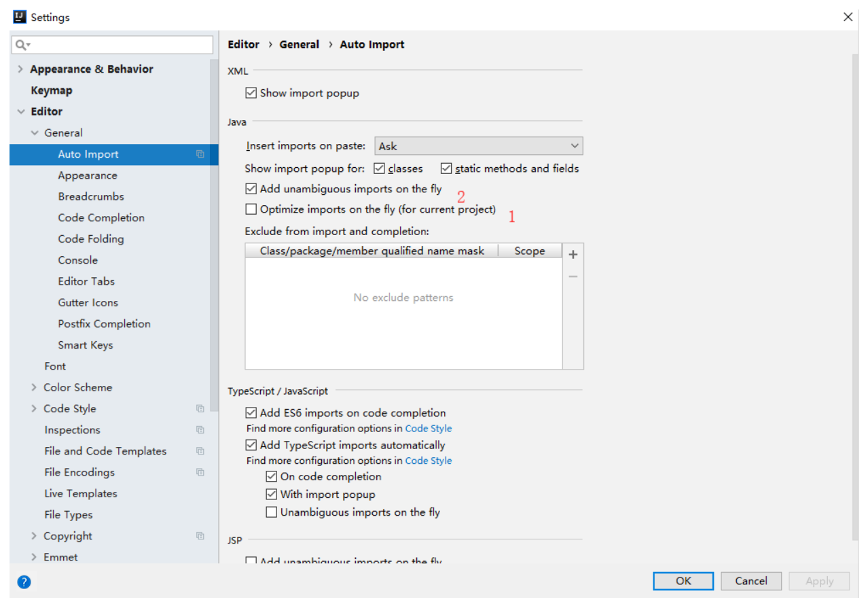Click the icon next to File Encodings
This screenshot has height=606, width=868.
[x=200, y=472]
